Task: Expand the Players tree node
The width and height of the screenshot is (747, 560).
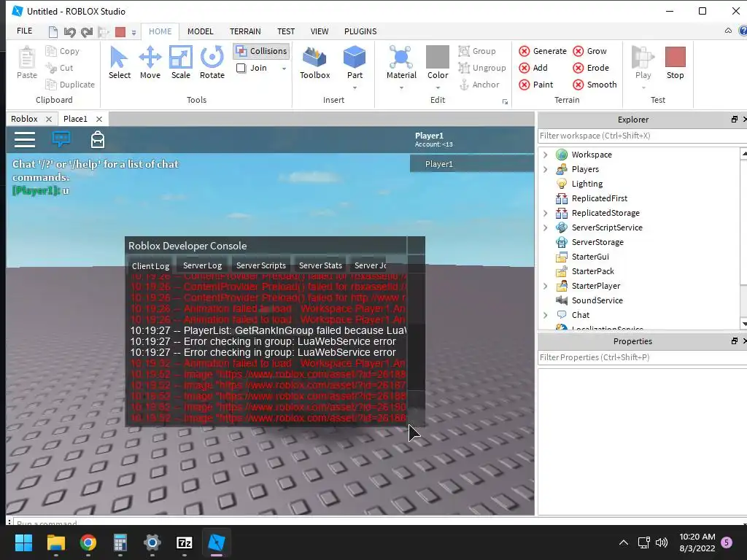Action: pos(546,169)
